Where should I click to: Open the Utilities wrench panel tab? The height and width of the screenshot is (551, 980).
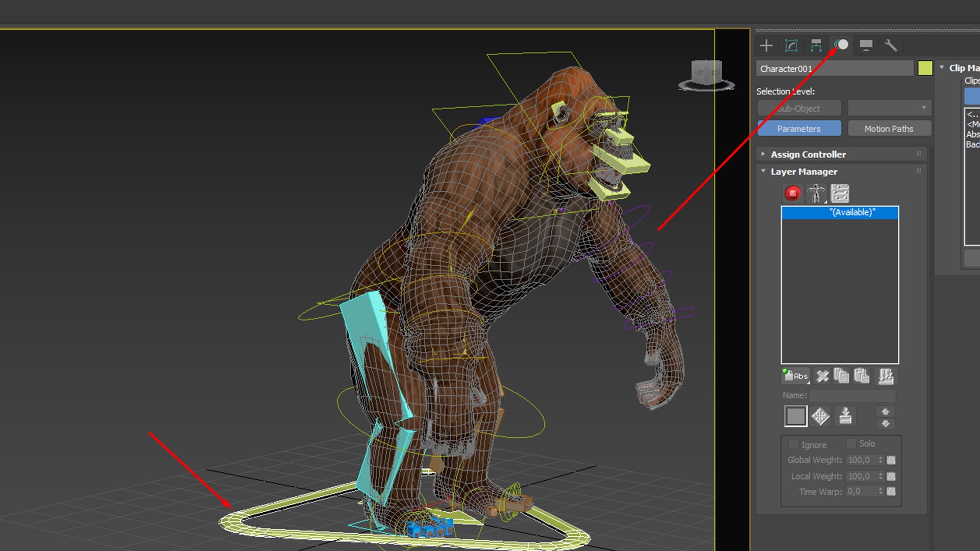point(891,45)
